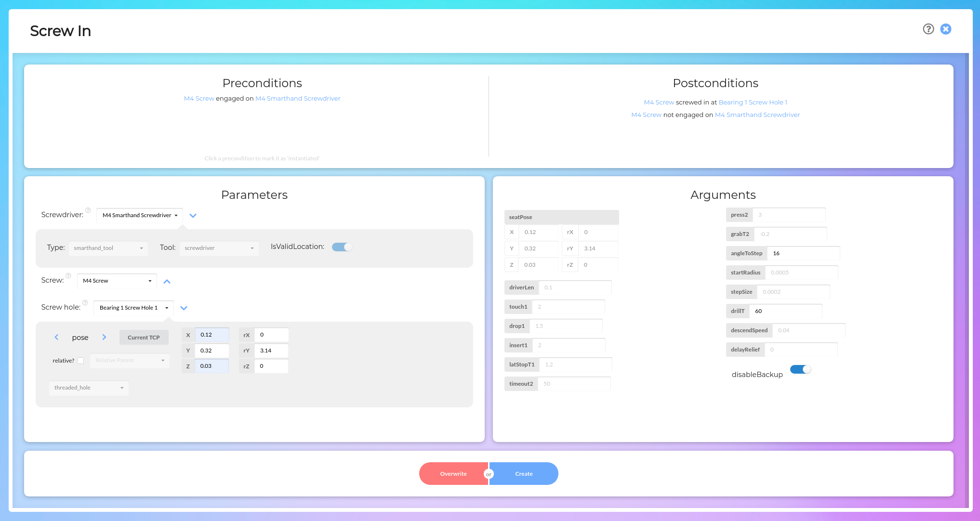Click Bearing 1 Screw Hole 1 postcondition link
Image resolution: width=980 pixels, height=521 pixels.
click(x=753, y=102)
